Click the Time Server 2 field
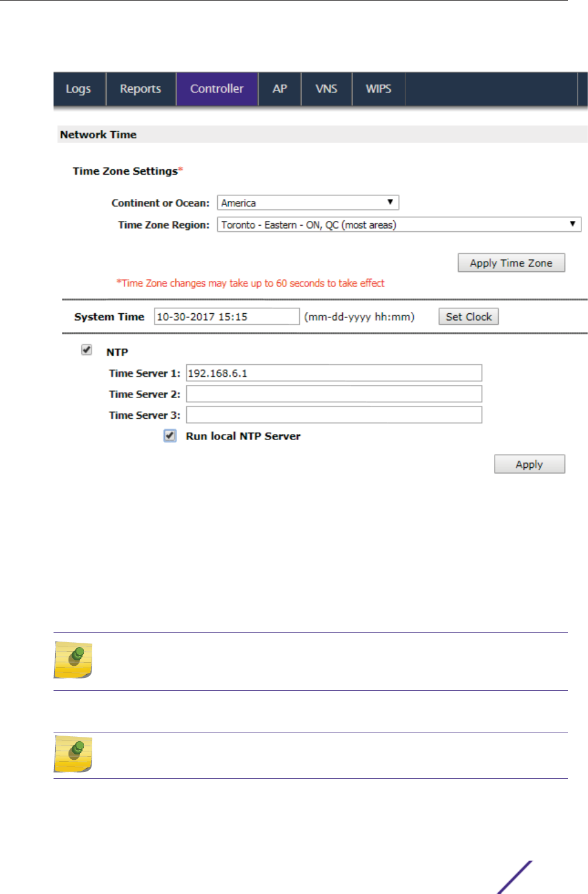 point(334,394)
